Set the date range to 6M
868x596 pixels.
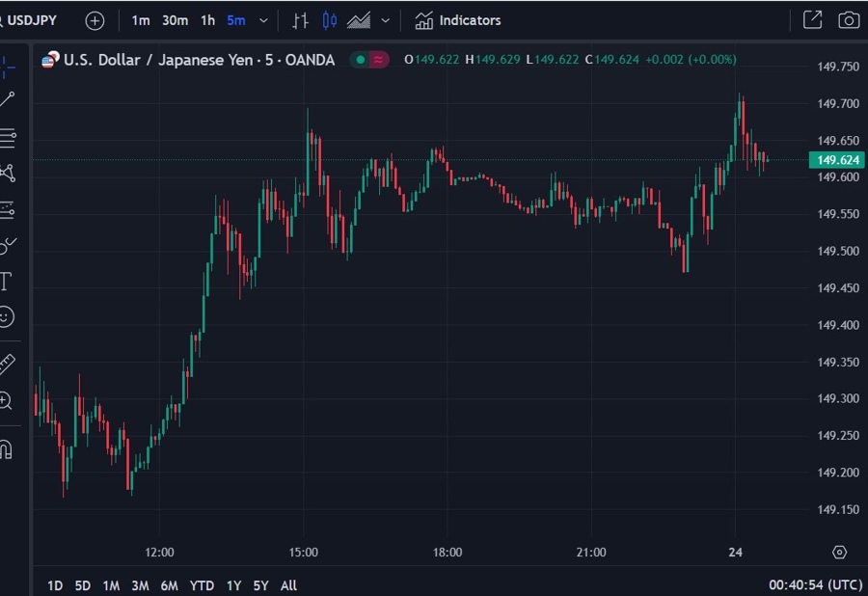point(170,585)
